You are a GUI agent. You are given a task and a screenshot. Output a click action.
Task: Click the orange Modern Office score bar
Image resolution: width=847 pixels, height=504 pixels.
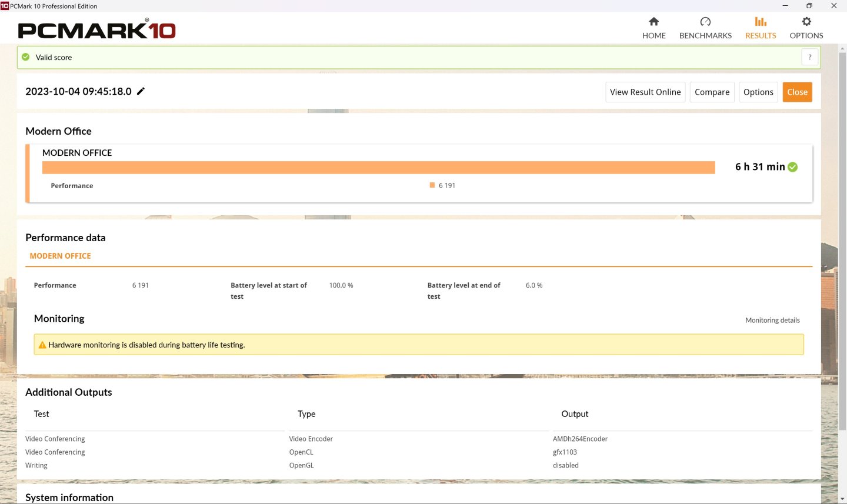tap(379, 168)
